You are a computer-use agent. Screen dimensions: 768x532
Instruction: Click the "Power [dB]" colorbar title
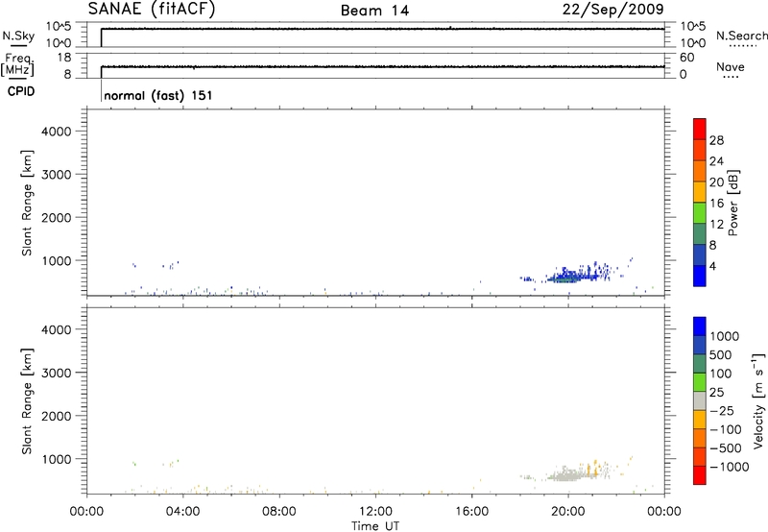pos(733,203)
